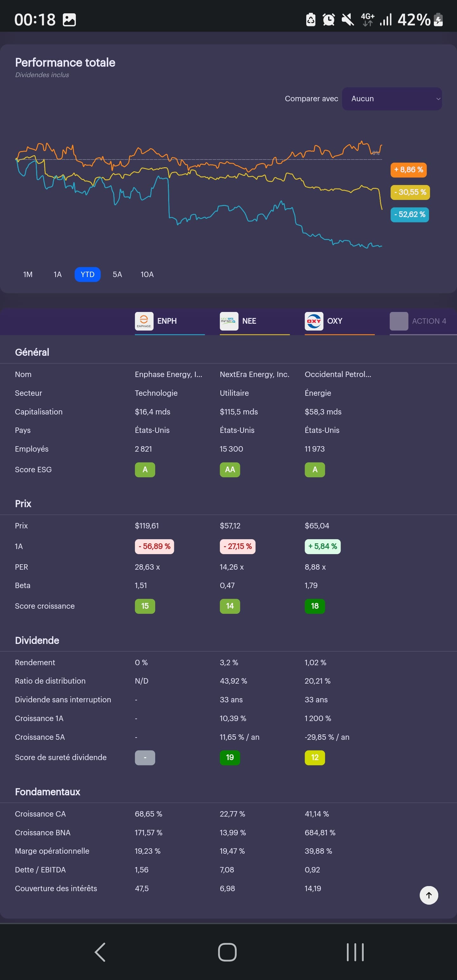Tap the 4G+ network status icon

click(368, 20)
